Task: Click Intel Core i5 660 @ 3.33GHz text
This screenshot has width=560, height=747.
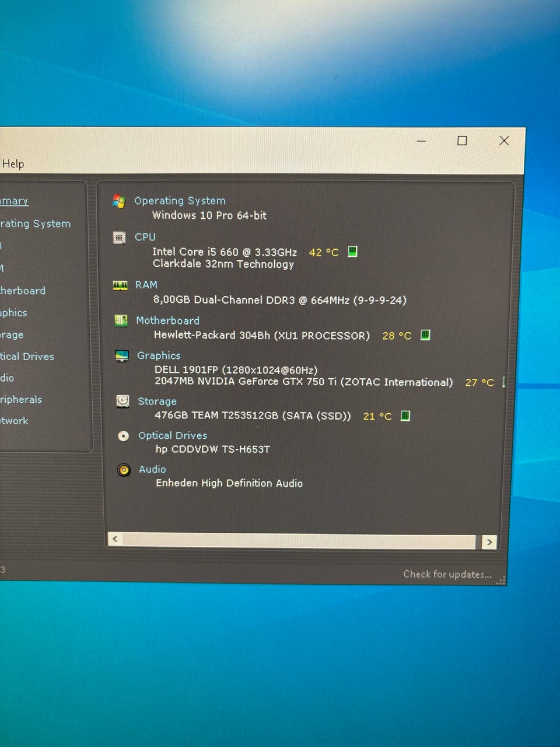Action: coord(225,252)
